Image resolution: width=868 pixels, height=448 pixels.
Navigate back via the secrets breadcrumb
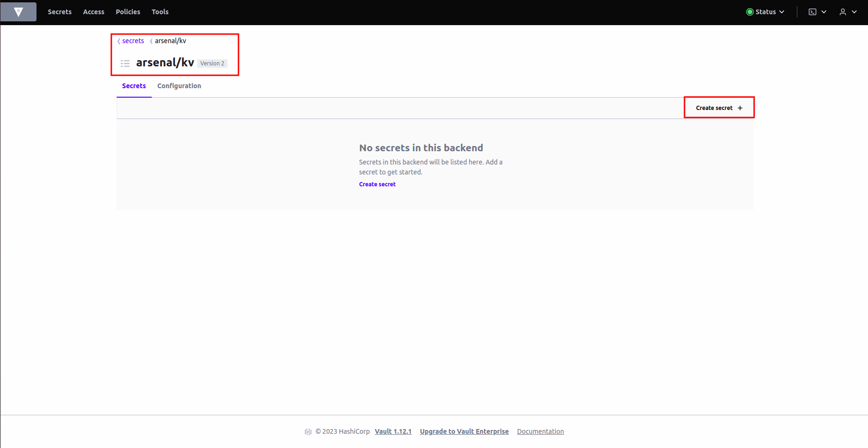click(x=133, y=41)
